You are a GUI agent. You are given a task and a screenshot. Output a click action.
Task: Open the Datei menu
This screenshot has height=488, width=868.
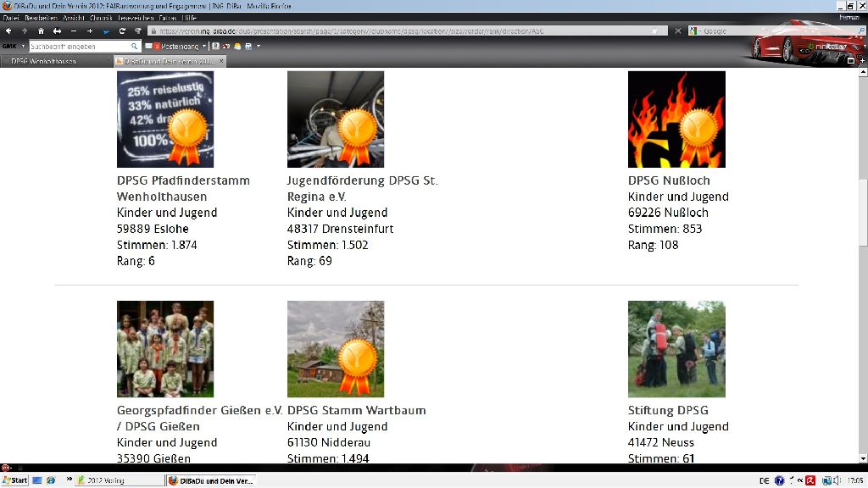(x=11, y=19)
